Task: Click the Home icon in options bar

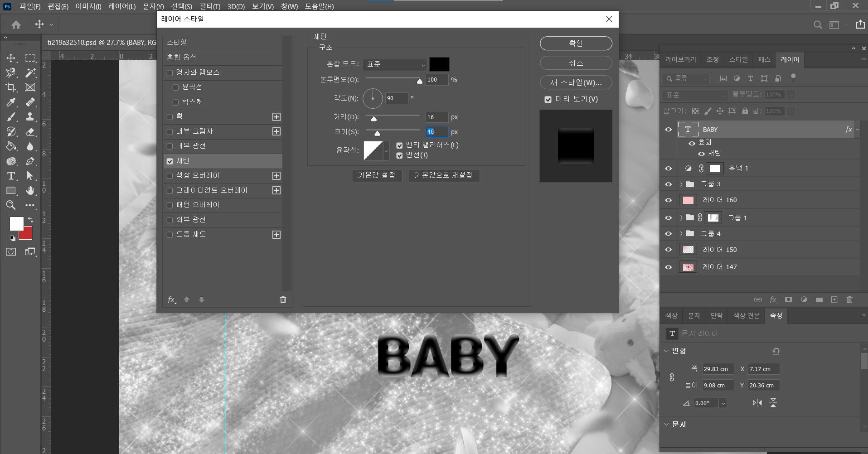Action: point(16,24)
